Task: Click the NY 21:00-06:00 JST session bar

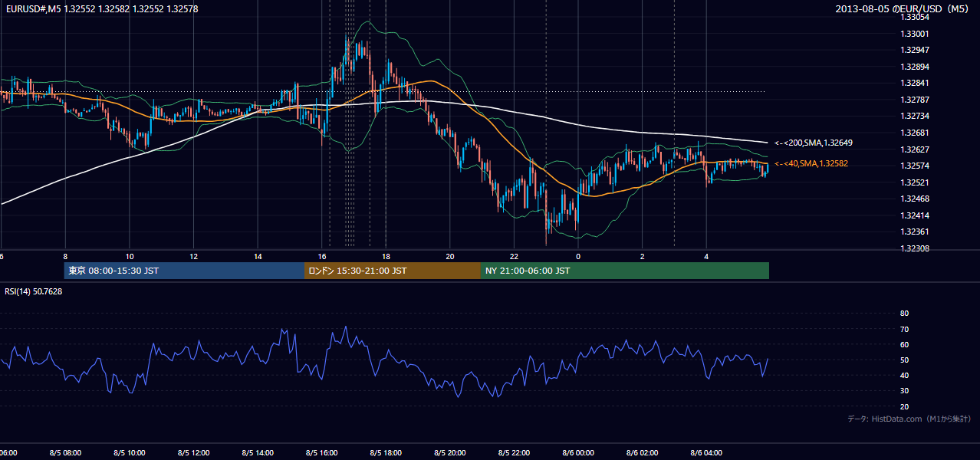Action: [x=625, y=271]
